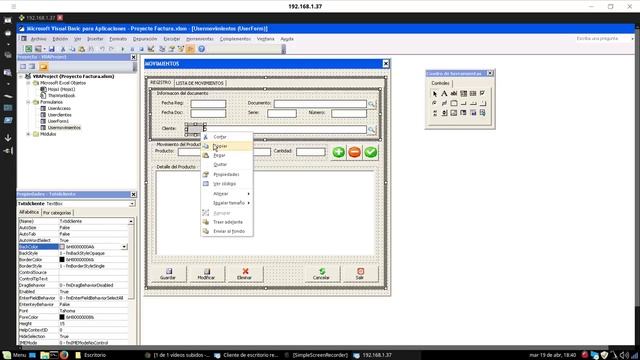Choose Cortar from the context menu

[227, 137]
